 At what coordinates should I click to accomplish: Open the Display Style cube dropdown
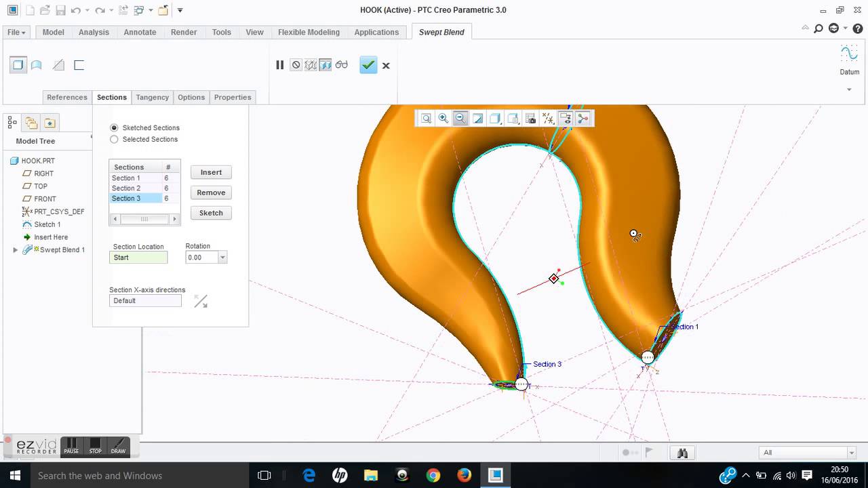click(495, 119)
